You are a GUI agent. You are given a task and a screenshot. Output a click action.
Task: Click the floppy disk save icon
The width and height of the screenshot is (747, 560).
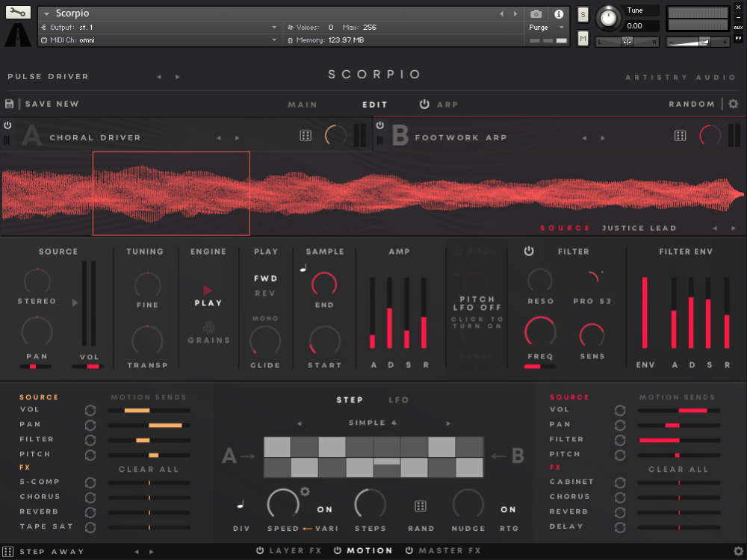tap(10, 104)
